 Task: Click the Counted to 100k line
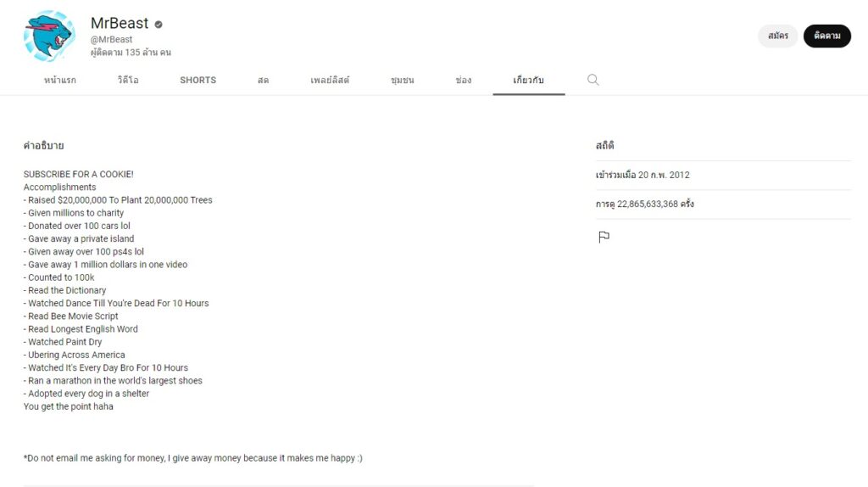(x=58, y=277)
